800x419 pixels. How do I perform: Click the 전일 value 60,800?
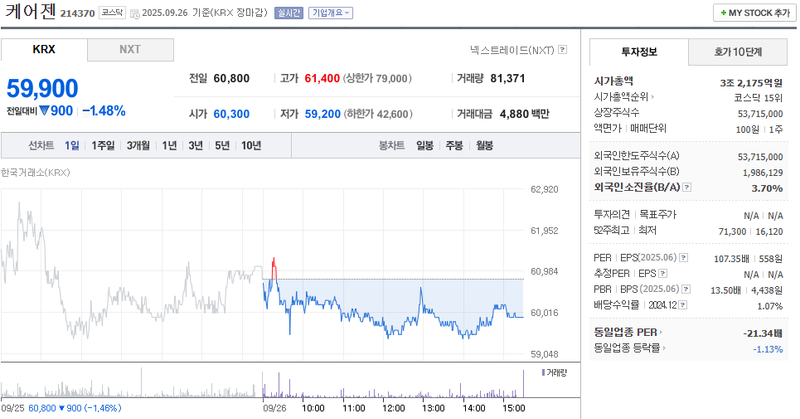(232, 78)
